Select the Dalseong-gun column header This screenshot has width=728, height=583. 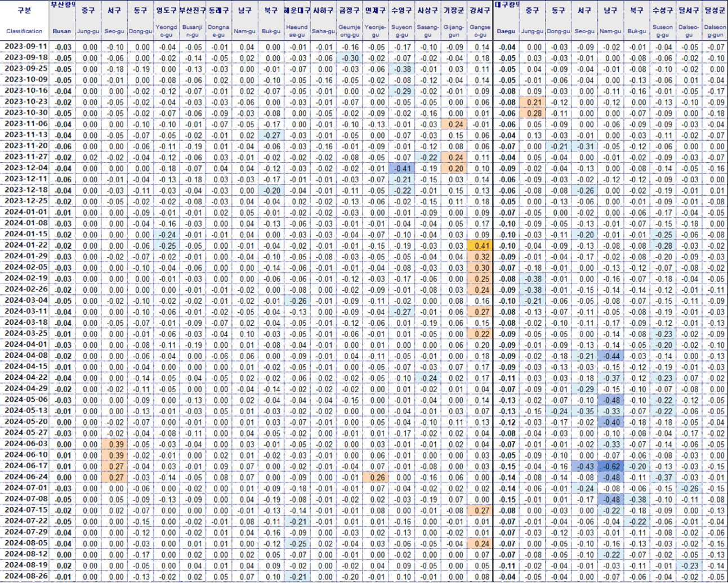(x=714, y=31)
